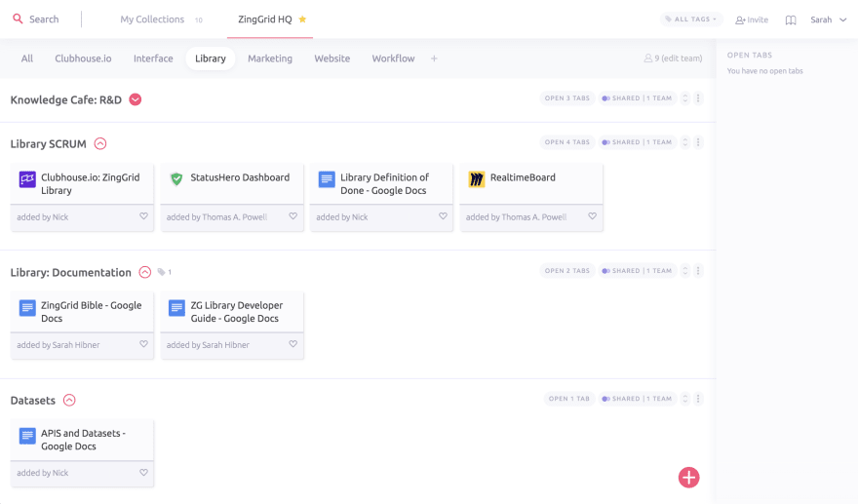858x504 pixels.
Task: Open the StatusHero Dashboard card title
Action: 240,177
